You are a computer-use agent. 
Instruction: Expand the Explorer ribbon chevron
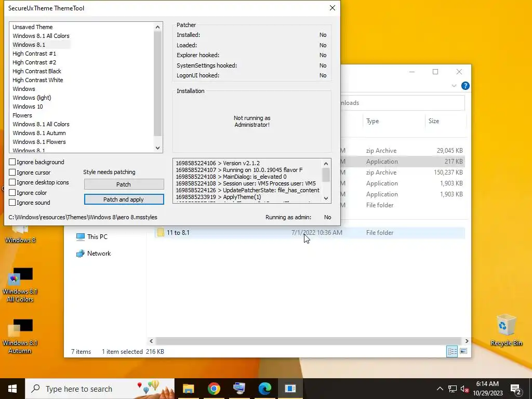tap(454, 86)
